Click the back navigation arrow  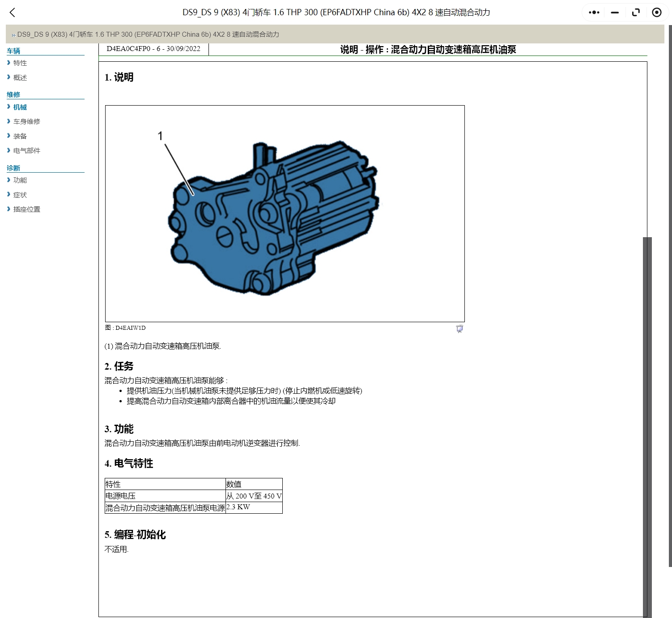pyautogui.click(x=12, y=13)
